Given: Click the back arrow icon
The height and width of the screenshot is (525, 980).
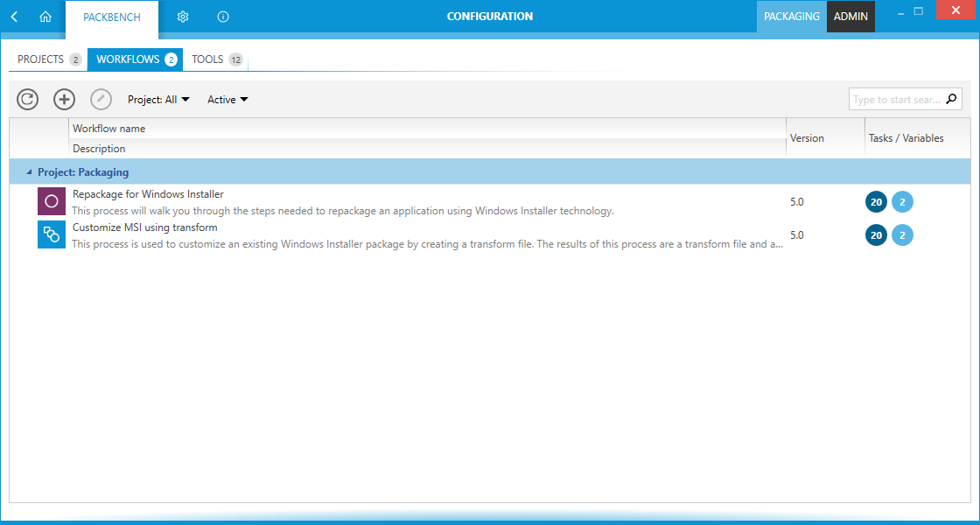Looking at the screenshot, I should pyautogui.click(x=12, y=16).
